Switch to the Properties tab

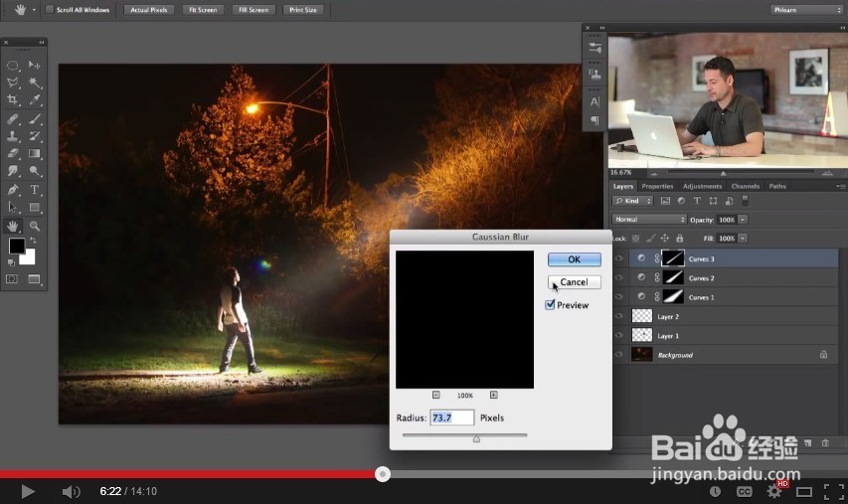(658, 186)
